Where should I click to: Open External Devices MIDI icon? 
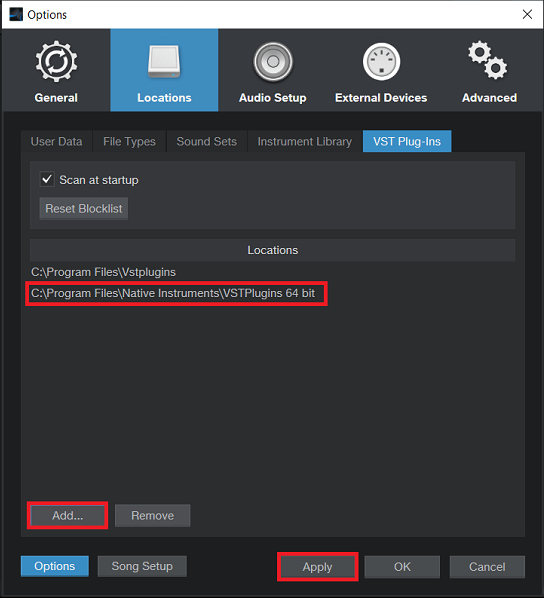tap(381, 62)
